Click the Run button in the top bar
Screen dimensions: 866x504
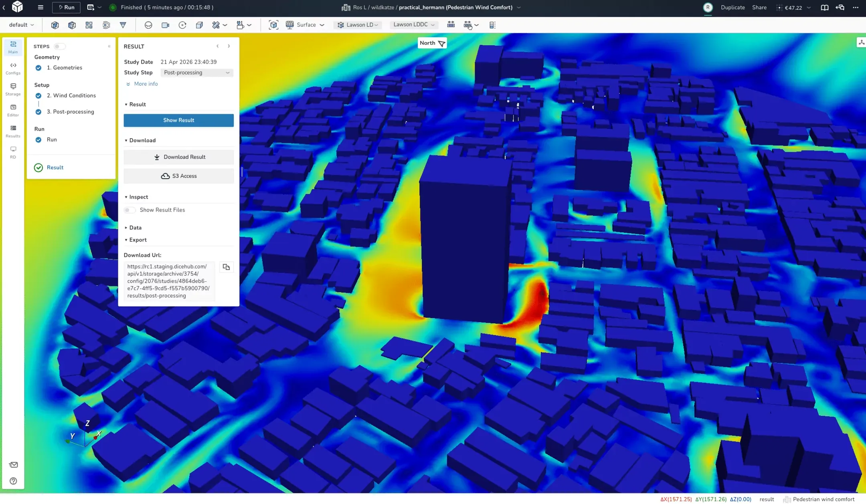(66, 7)
